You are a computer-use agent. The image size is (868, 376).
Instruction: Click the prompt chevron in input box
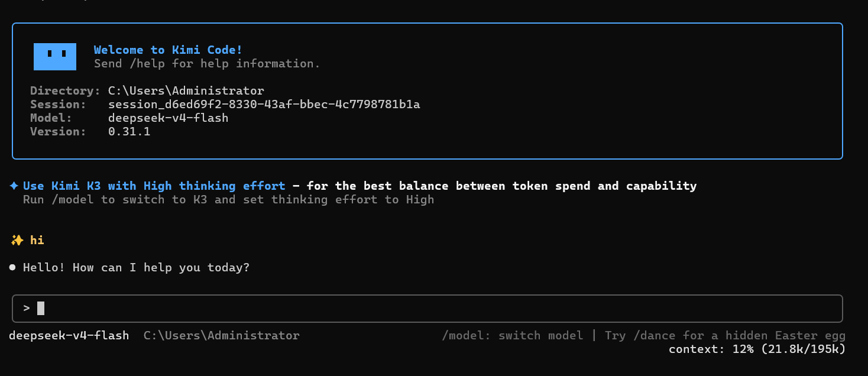coord(27,308)
